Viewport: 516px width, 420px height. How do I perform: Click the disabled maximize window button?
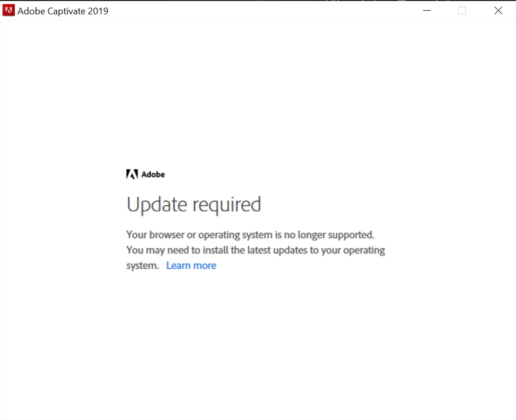(462, 11)
